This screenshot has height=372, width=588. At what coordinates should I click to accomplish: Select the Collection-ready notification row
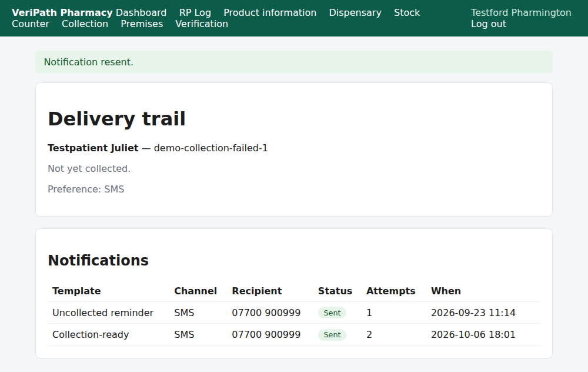pos(294,334)
